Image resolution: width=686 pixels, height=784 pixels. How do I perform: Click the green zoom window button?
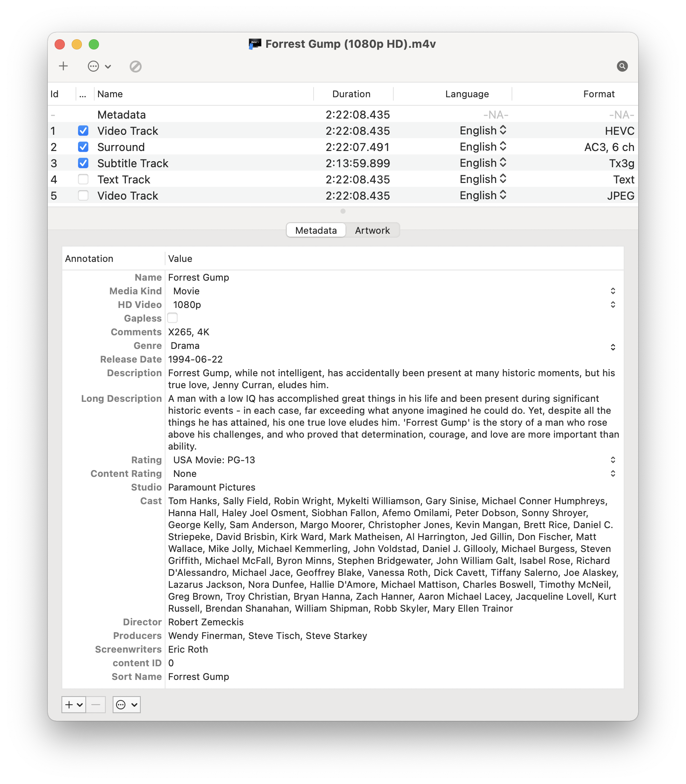tap(94, 44)
